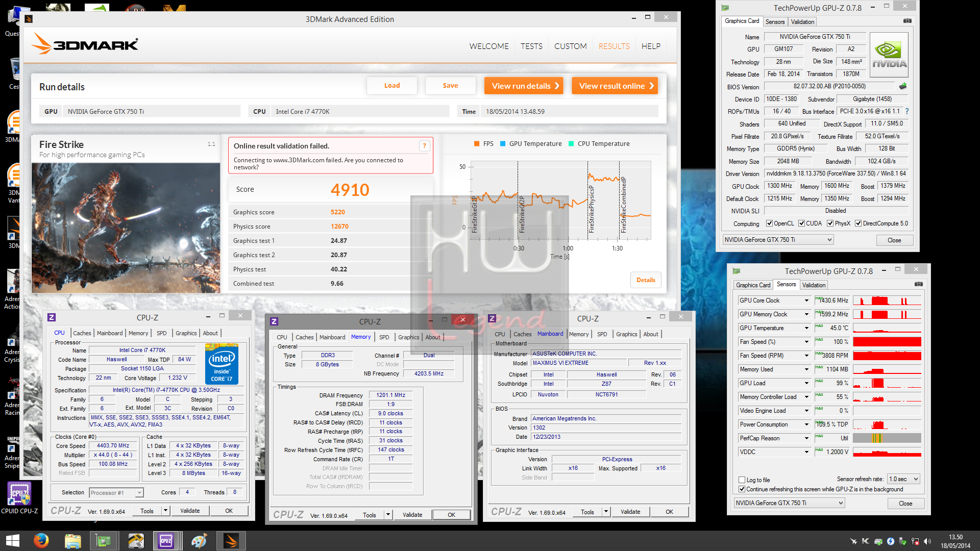The width and height of the screenshot is (980, 551).
Task: Toggle the OpenCL checkbox in GPU-Z
Action: click(769, 223)
